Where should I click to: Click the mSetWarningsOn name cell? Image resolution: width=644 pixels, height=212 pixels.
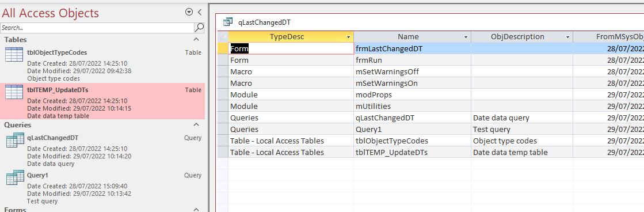point(412,83)
